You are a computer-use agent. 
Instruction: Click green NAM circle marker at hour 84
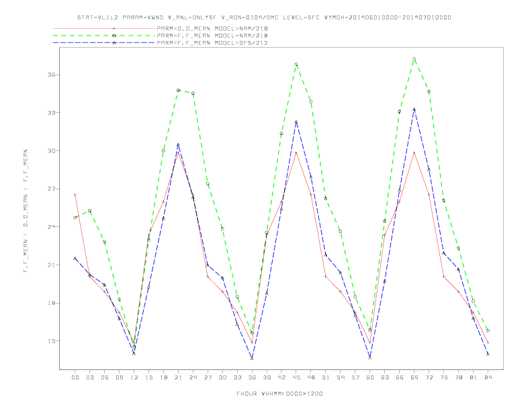pyautogui.click(x=488, y=330)
